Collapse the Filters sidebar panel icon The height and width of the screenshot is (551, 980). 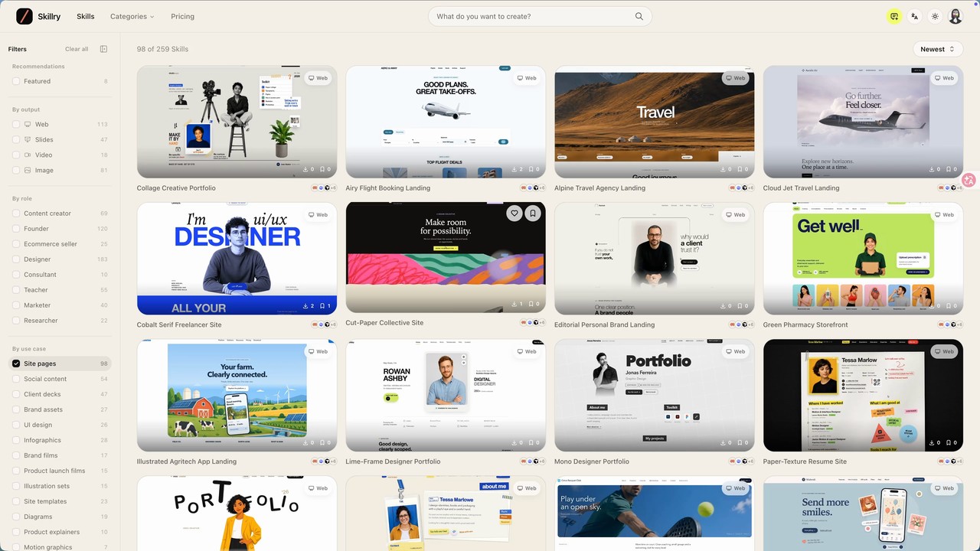[103, 49]
